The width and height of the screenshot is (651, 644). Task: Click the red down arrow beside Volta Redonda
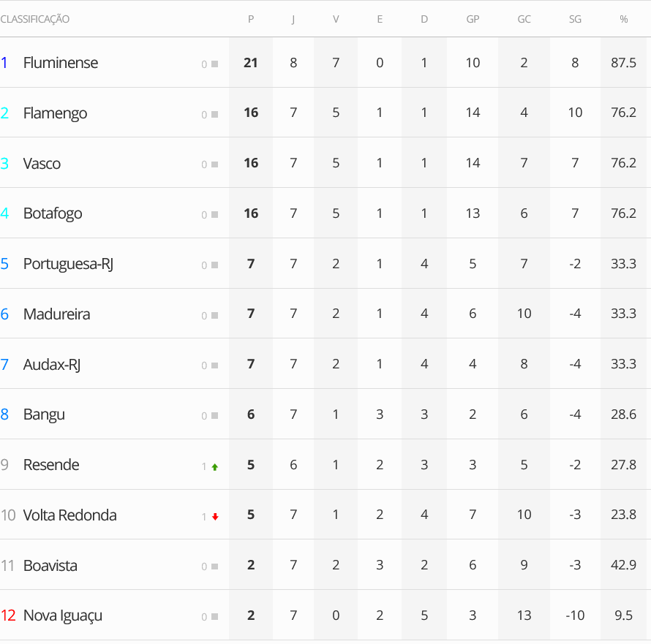[x=214, y=517]
